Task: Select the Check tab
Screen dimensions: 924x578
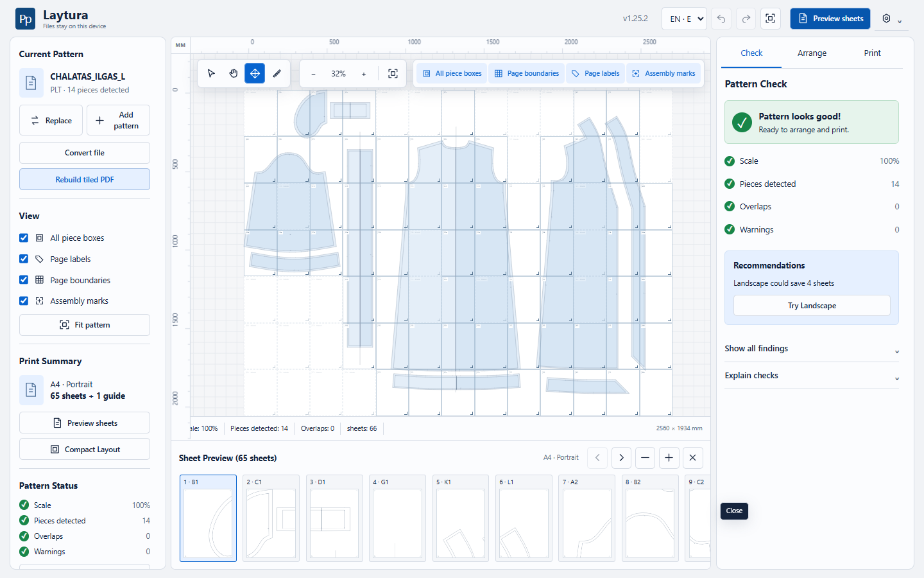Action: click(751, 53)
